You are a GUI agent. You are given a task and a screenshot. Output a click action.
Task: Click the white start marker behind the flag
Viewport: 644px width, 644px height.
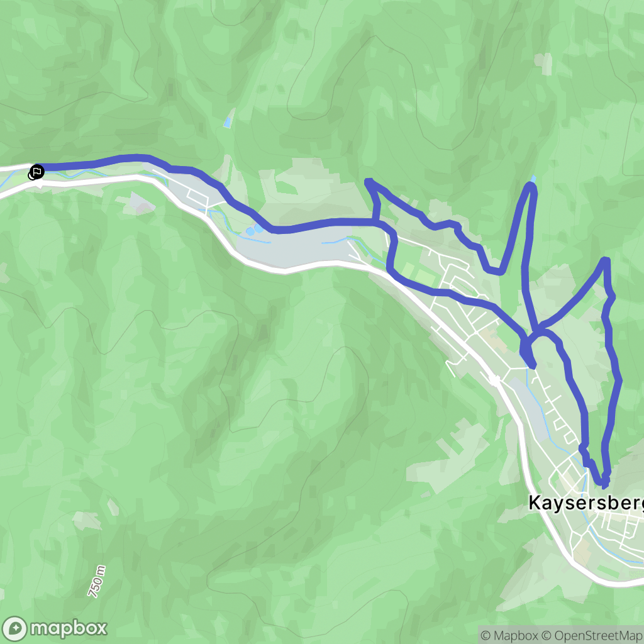[x=31, y=176]
